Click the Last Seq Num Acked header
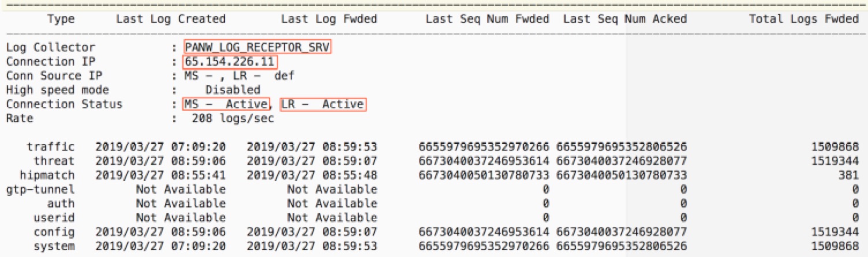 [624, 19]
